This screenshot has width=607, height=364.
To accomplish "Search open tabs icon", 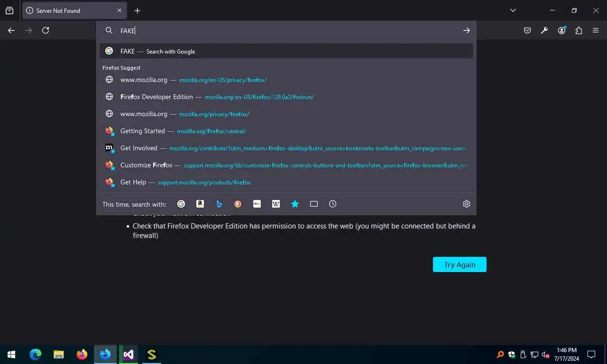I will pos(314,204).
